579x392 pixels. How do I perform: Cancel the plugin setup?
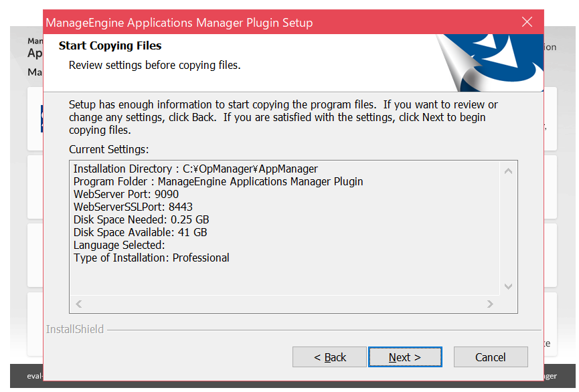490,357
